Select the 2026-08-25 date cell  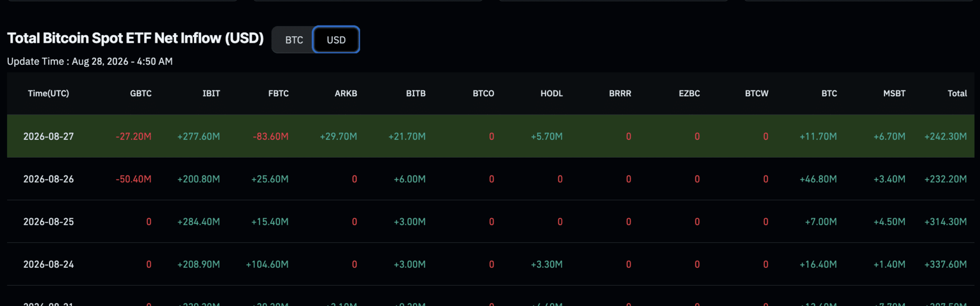point(48,222)
